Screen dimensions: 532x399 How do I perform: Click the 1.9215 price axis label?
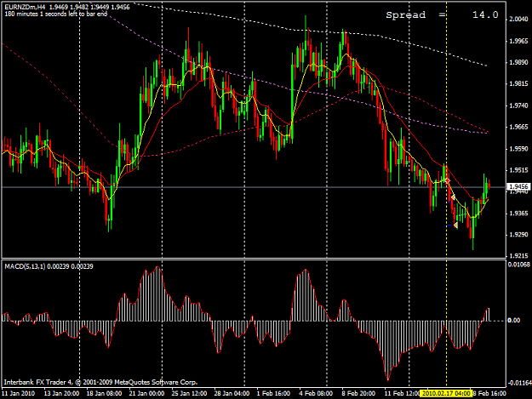(518, 256)
